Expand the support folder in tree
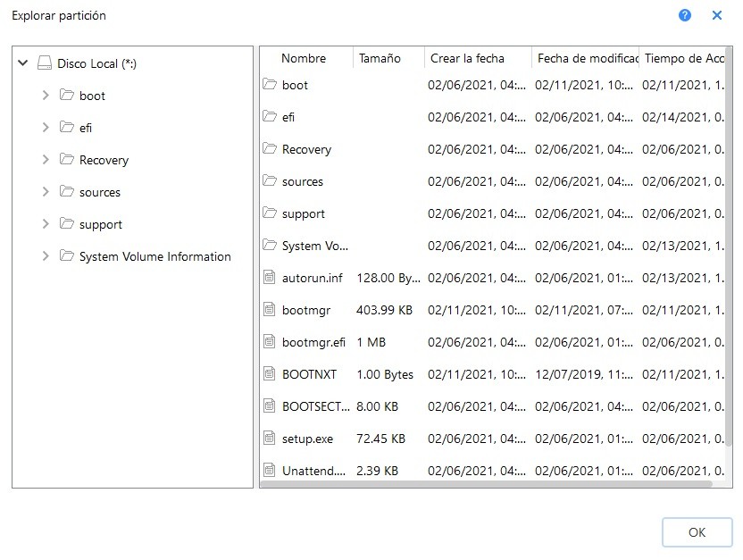Image resolution: width=743 pixels, height=560 pixels. [46, 224]
